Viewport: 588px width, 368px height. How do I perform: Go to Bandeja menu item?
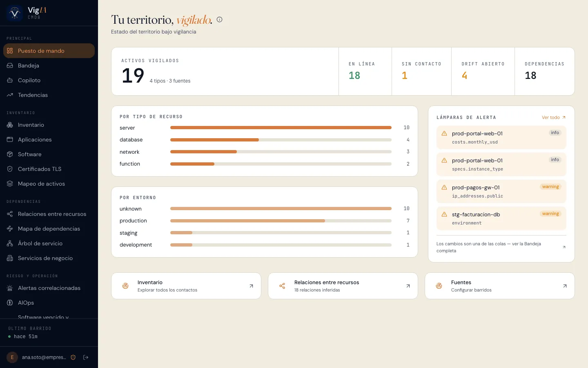49,65
